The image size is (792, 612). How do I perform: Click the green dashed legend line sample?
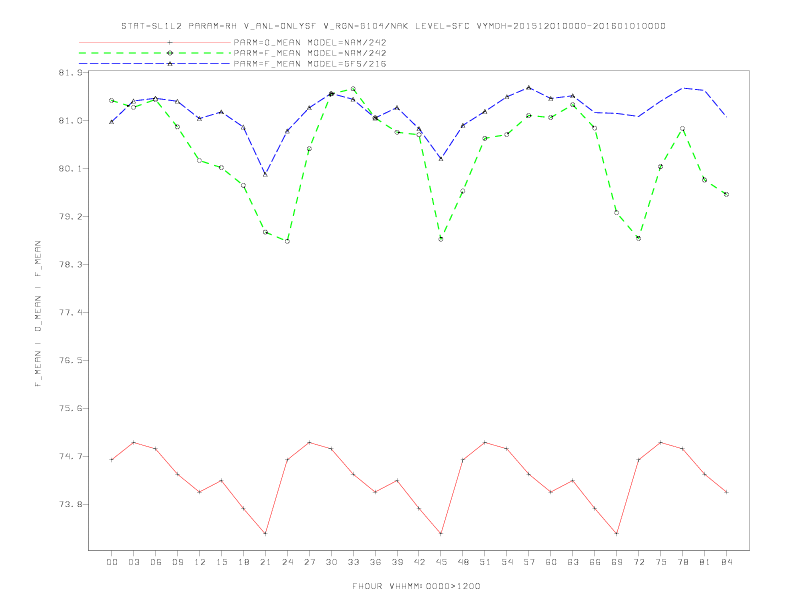click(x=155, y=53)
